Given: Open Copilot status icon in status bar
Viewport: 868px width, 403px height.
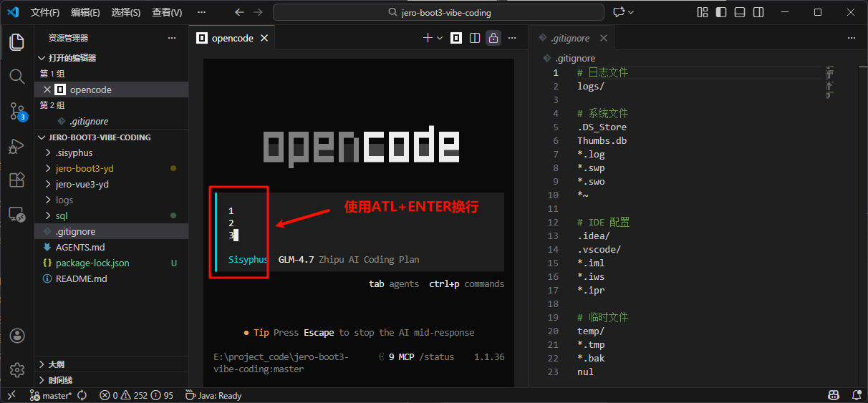Looking at the screenshot, I should coord(834,395).
